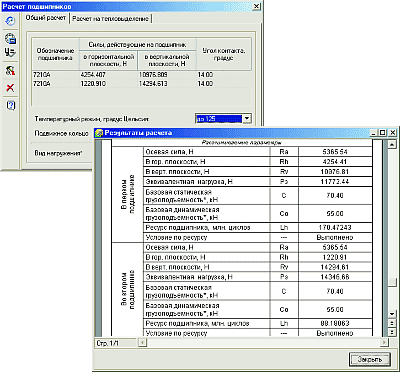Click the red X delete icon
This screenshot has height=372, width=400.
10,88
